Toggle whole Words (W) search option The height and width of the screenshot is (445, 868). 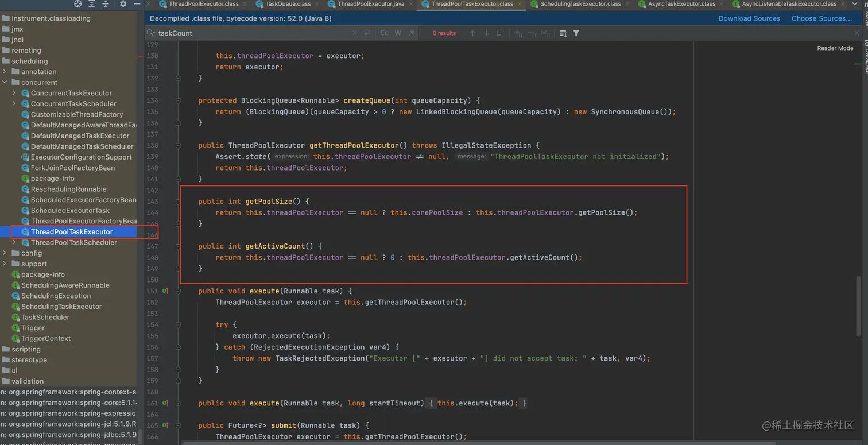(x=398, y=33)
